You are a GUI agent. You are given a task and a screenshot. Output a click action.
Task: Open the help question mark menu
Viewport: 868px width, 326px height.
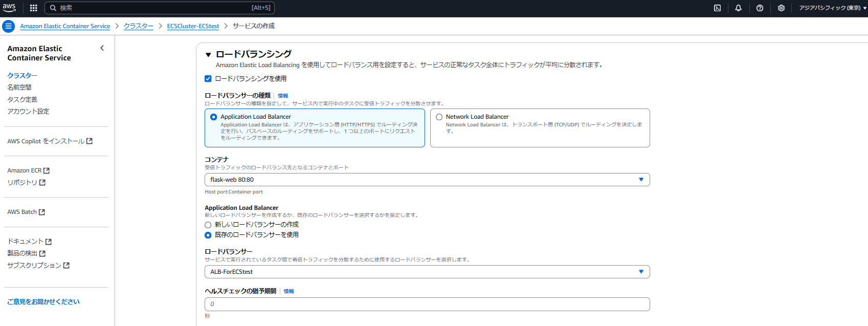click(x=760, y=8)
